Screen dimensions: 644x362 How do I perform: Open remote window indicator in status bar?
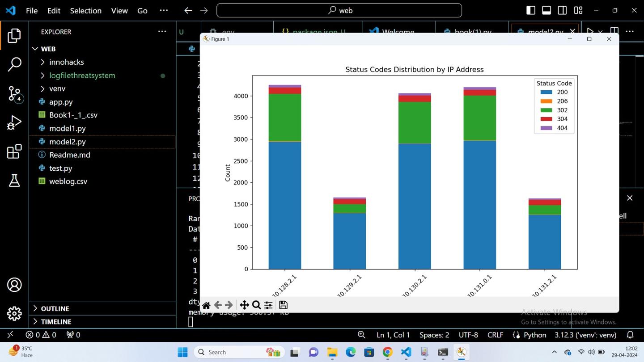(10, 335)
